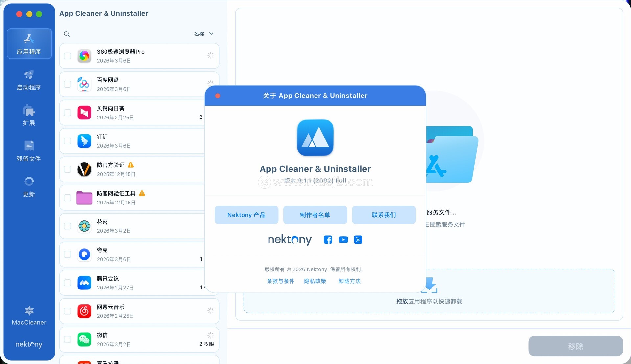Open the Startup Programs sidebar section
Image resolution: width=631 pixels, height=364 pixels.
[x=29, y=80]
